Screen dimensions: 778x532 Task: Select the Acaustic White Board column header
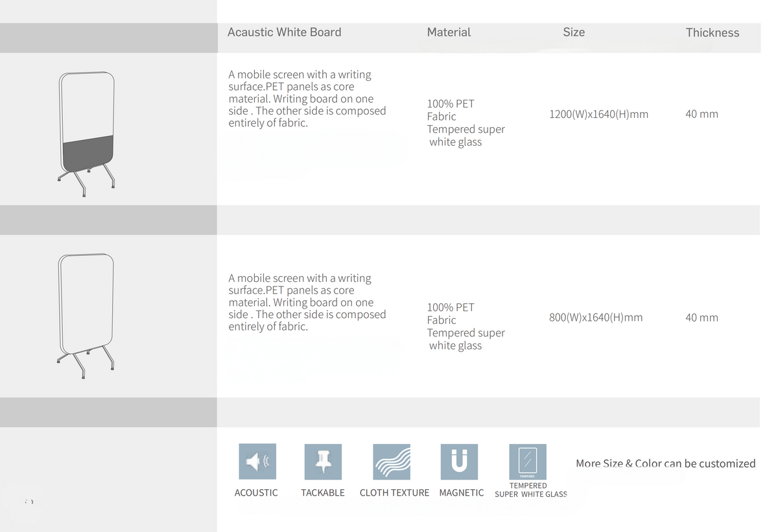pyautogui.click(x=285, y=32)
